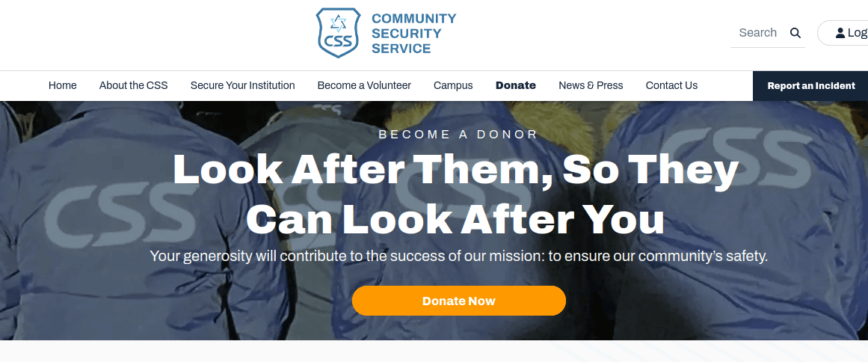Go to Contact Us page
The width and height of the screenshot is (868, 362).
point(671,85)
